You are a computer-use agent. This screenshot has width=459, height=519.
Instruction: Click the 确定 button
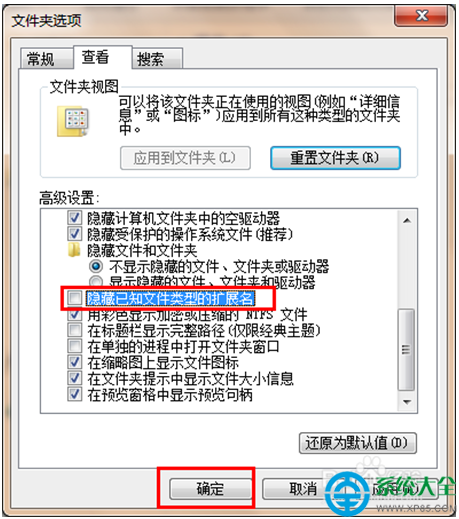click(210, 489)
